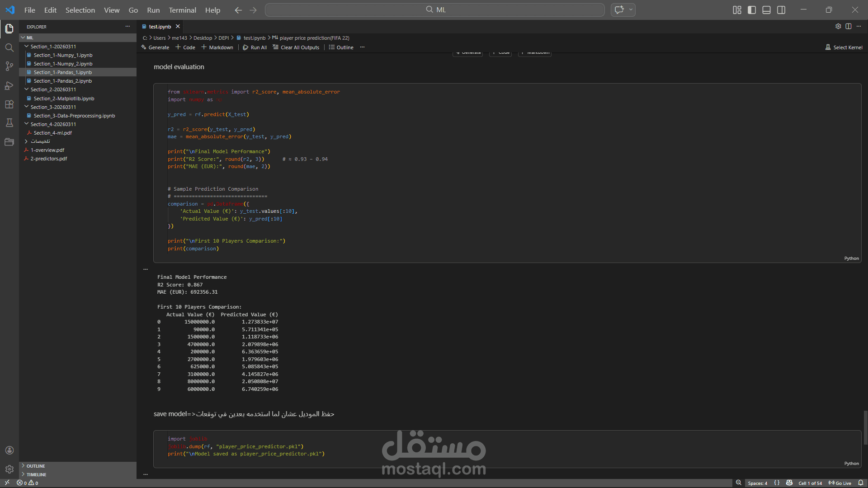Click the notifications bell in status bar
868x488 pixels.
[861, 483]
